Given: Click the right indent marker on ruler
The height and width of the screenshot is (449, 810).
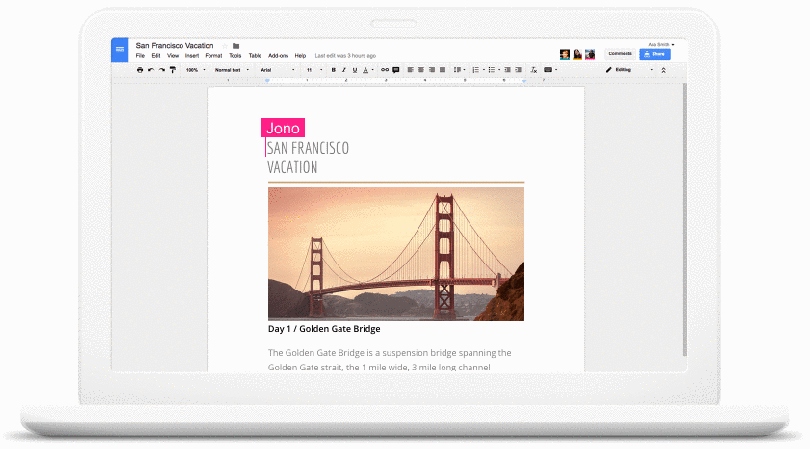Looking at the screenshot, I should [x=524, y=81].
